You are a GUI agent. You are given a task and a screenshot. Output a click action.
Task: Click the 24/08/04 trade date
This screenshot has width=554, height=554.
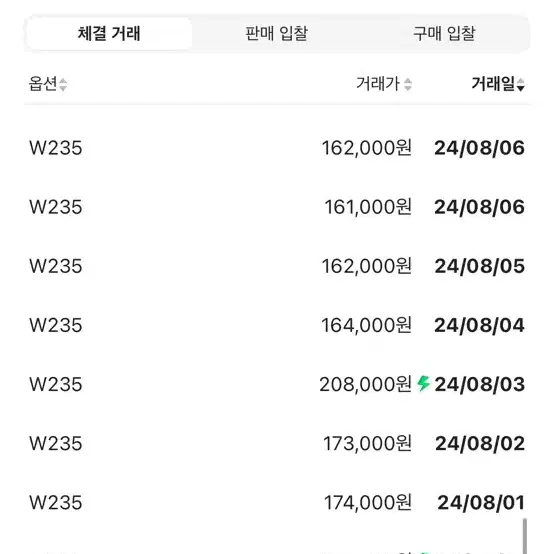point(479,325)
